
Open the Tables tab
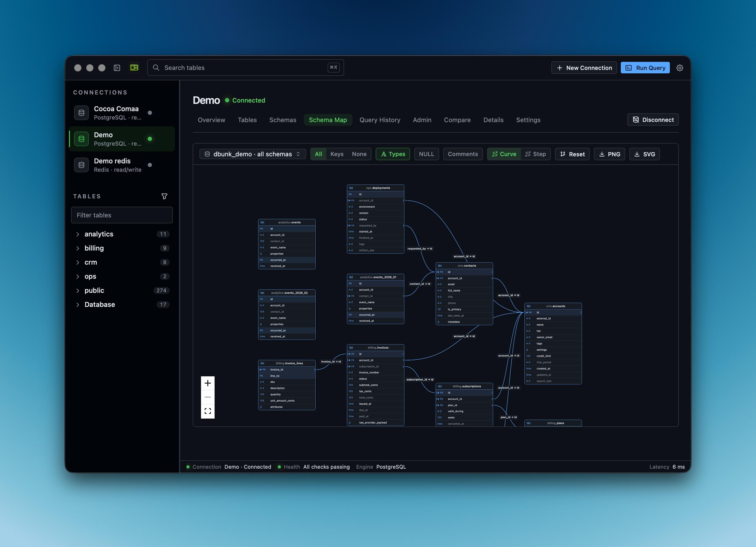247,120
